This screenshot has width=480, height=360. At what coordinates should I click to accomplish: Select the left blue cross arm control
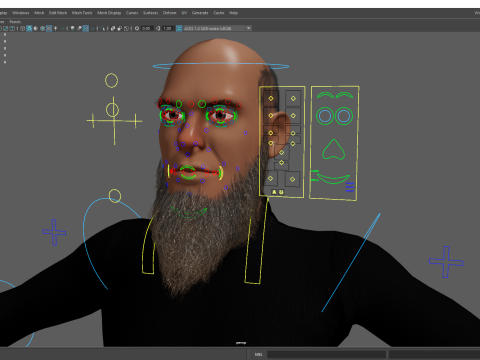click(54, 232)
